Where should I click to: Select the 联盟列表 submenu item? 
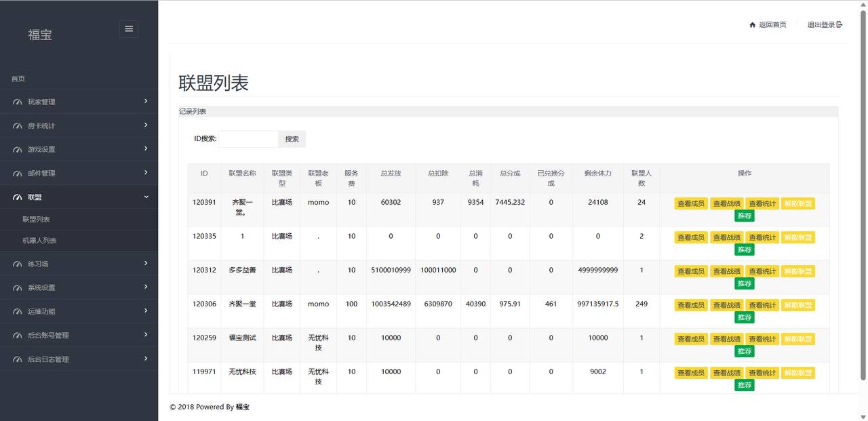coord(36,220)
